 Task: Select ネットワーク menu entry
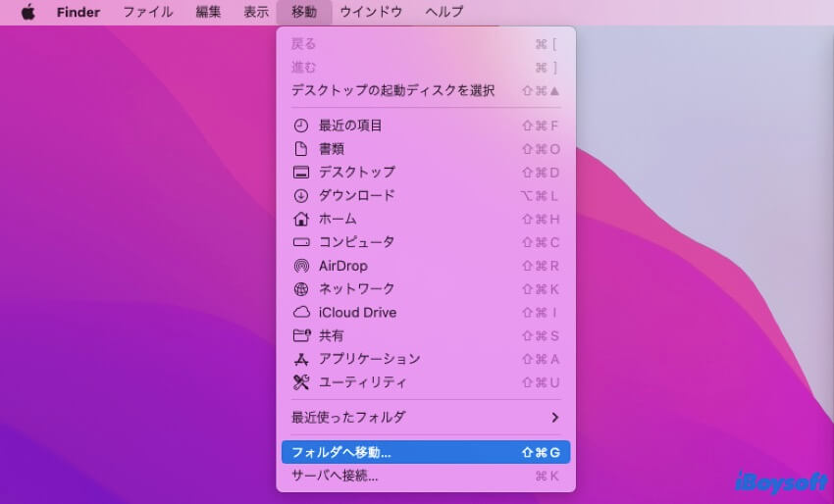click(x=426, y=288)
